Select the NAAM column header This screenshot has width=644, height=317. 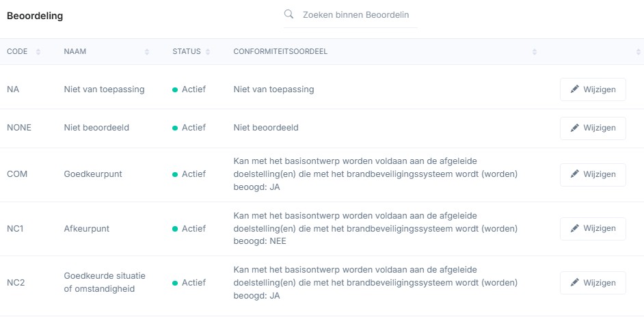(x=75, y=52)
